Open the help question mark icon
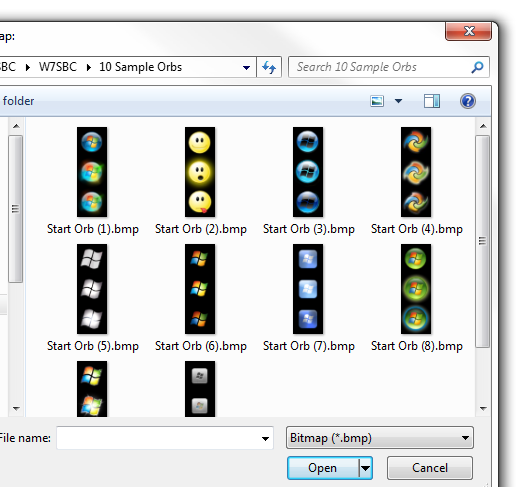The height and width of the screenshot is (487, 518). [468, 101]
